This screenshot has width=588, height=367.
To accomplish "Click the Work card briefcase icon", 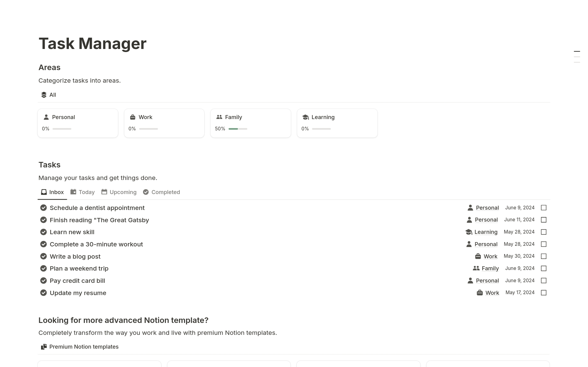I will [133, 117].
